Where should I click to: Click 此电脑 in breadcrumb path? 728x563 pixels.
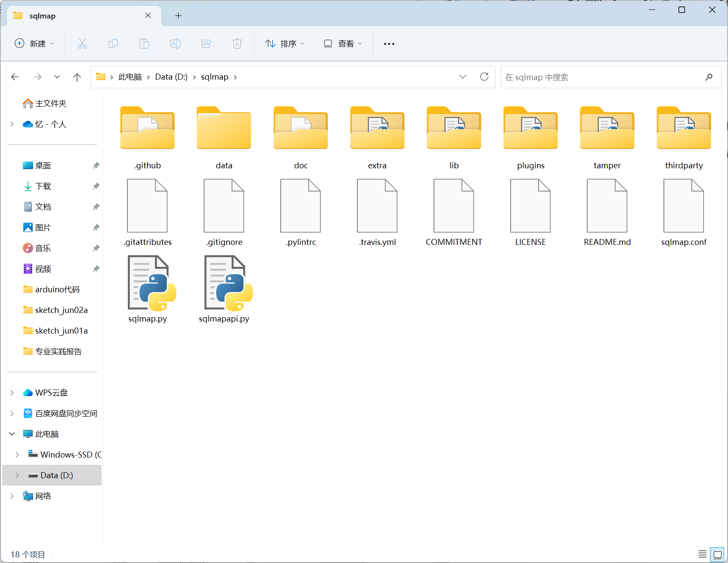click(x=130, y=77)
